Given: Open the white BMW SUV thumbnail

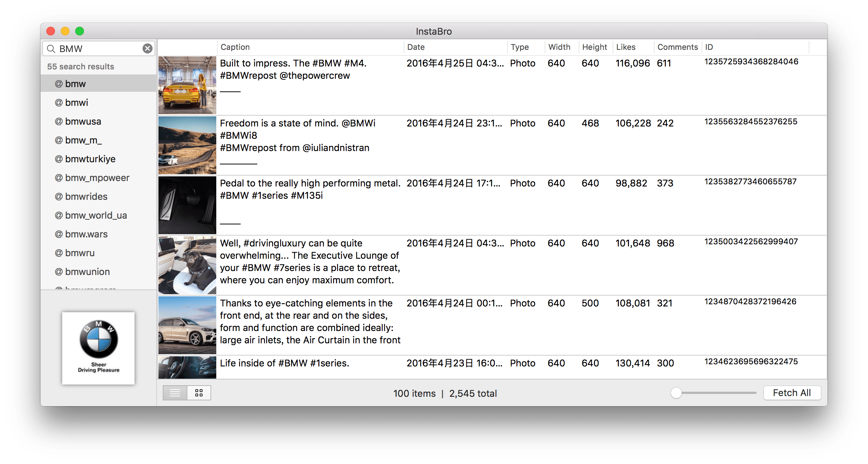Looking at the screenshot, I should tap(187, 325).
